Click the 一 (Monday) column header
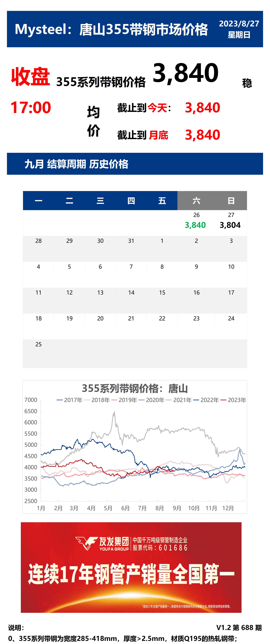Viewport: 270px width, 644px height. coord(39,200)
